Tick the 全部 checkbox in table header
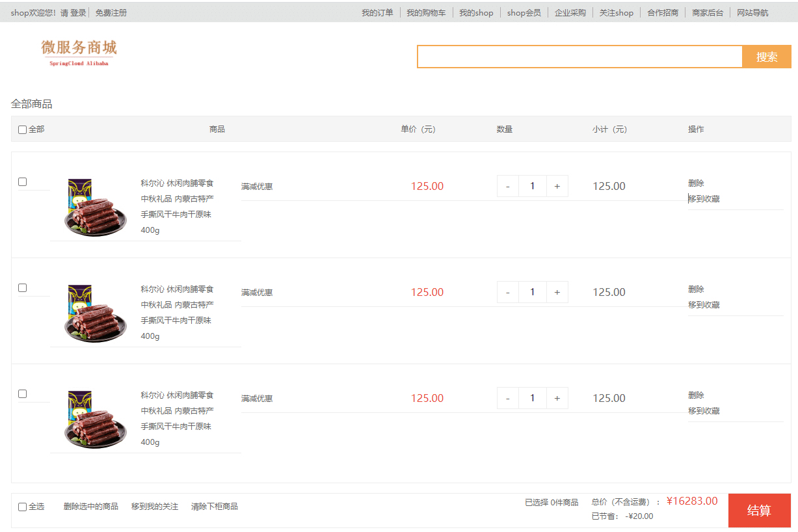Screen dimensions: 798x532 point(22,130)
